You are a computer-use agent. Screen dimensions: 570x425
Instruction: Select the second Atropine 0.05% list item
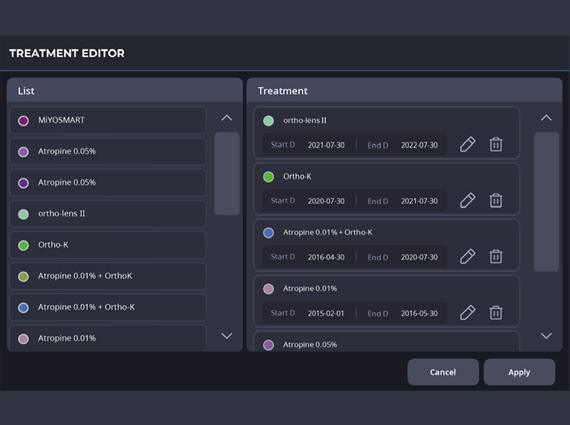point(108,183)
